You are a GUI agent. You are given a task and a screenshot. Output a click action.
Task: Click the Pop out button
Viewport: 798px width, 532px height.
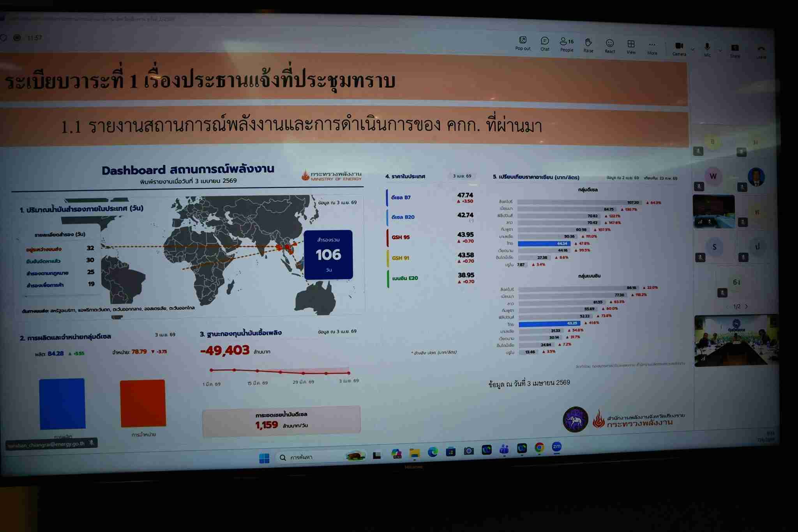point(523,43)
